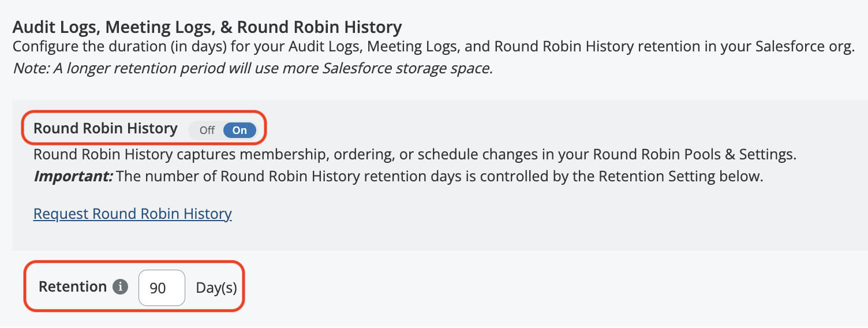Click the Configure the duration description line
Image resolution: width=868 pixels, height=328 pixels.
pos(433,47)
